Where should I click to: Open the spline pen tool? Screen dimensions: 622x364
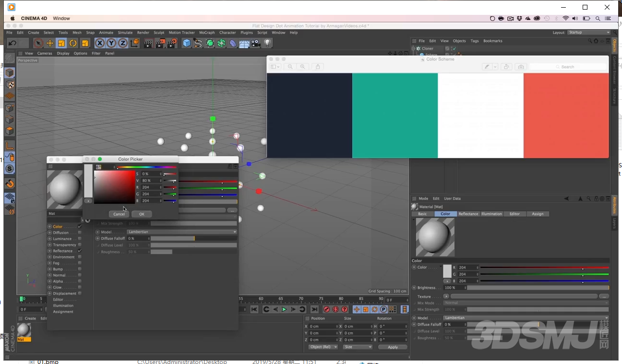tap(198, 43)
